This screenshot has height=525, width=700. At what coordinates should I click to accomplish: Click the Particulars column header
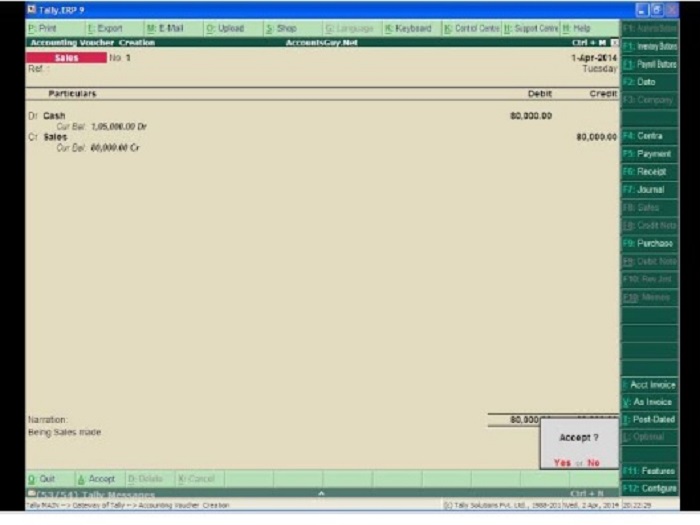(72, 94)
